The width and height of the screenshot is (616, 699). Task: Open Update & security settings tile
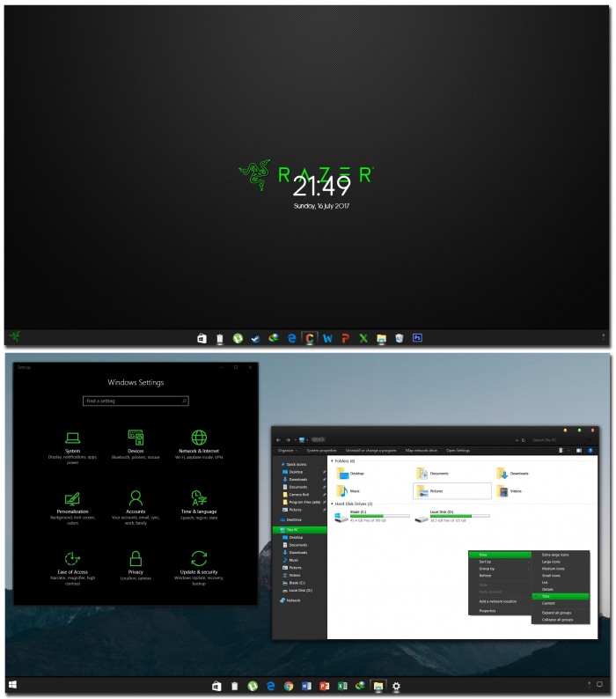click(199, 568)
